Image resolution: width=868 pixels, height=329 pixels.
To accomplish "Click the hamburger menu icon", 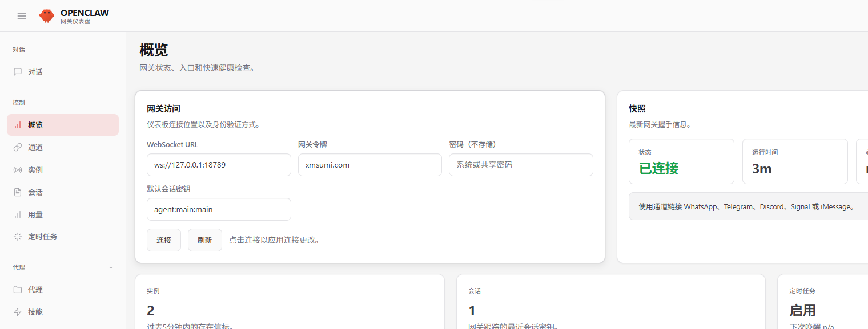I will 22,16.
